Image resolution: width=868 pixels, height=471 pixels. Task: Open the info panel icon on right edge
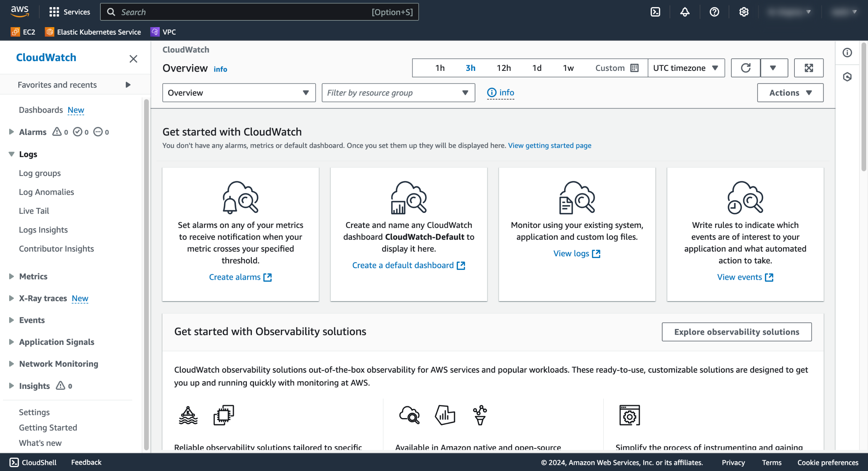click(x=847, y=53)
